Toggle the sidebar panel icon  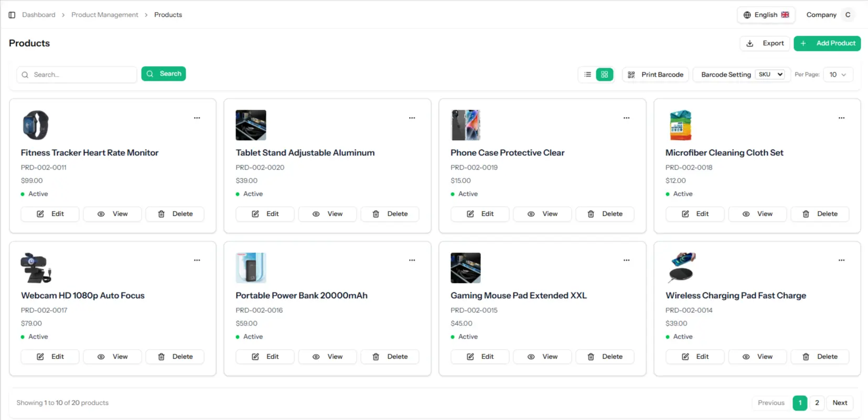tap(12, 15)
